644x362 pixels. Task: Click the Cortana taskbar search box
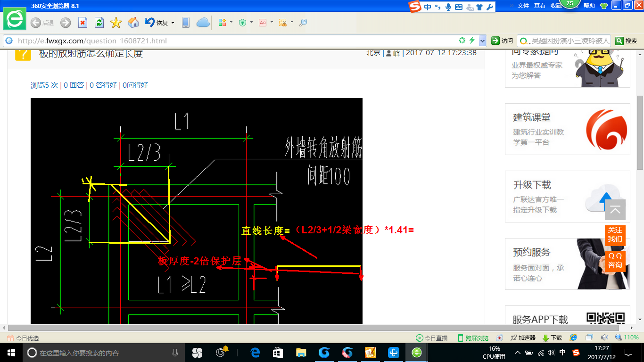click(x=104, y=353)
